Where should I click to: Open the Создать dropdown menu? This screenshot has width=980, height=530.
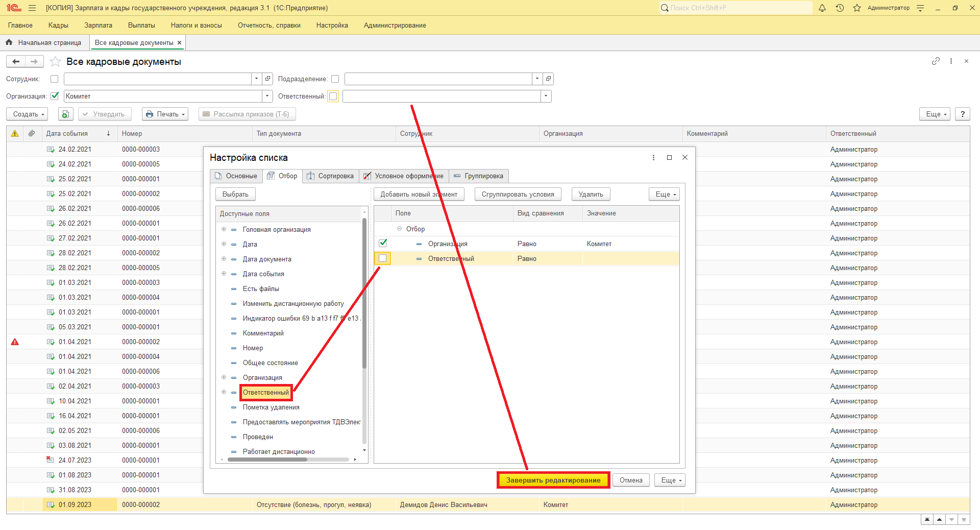(28, 114)
